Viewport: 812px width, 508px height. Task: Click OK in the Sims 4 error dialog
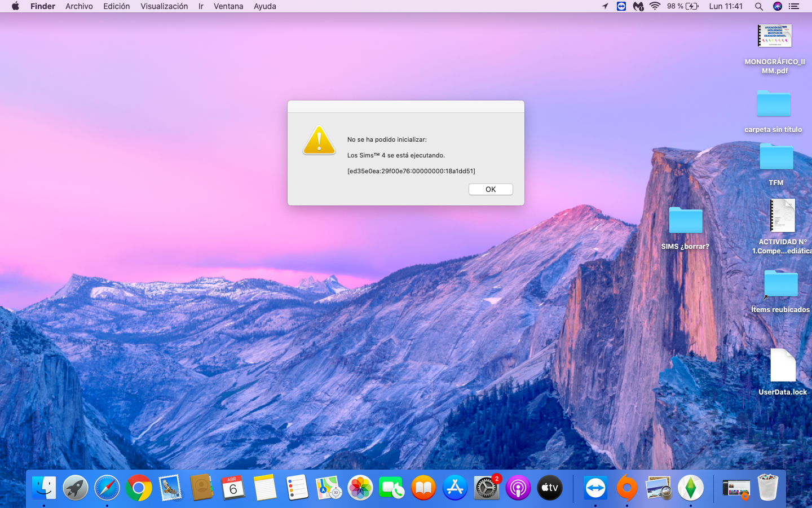click(491, 189)
